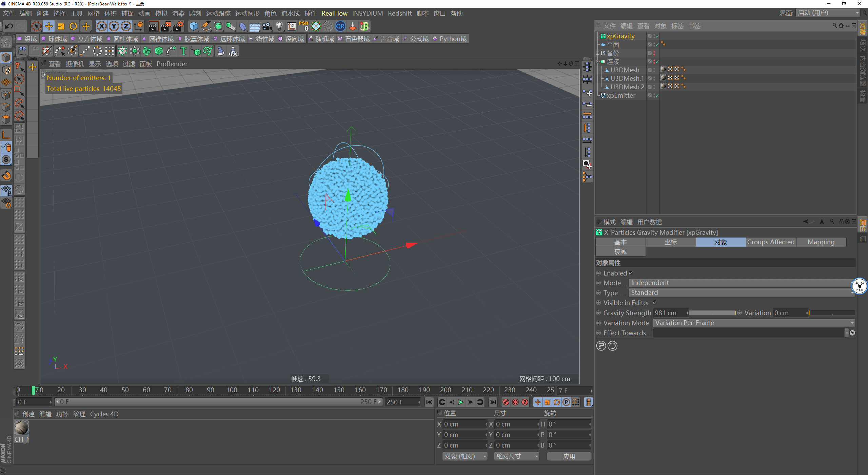
Task: Toggle the Enabled checkbox for xpGravity
Action: (x=631, y=273)
